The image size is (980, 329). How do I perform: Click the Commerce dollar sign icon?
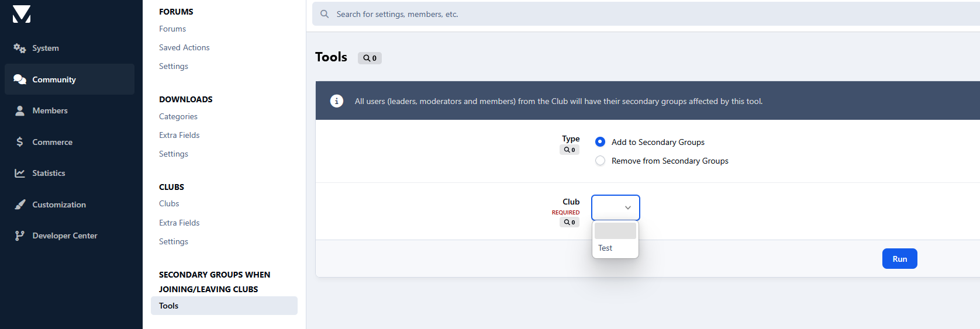(20, 142)
